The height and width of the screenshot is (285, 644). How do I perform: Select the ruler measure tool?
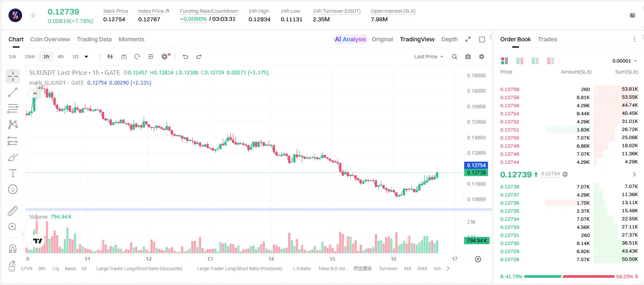13,211
